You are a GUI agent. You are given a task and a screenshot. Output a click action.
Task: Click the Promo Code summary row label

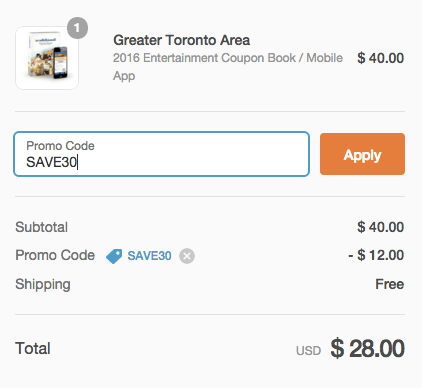click(x=55, y=255)
